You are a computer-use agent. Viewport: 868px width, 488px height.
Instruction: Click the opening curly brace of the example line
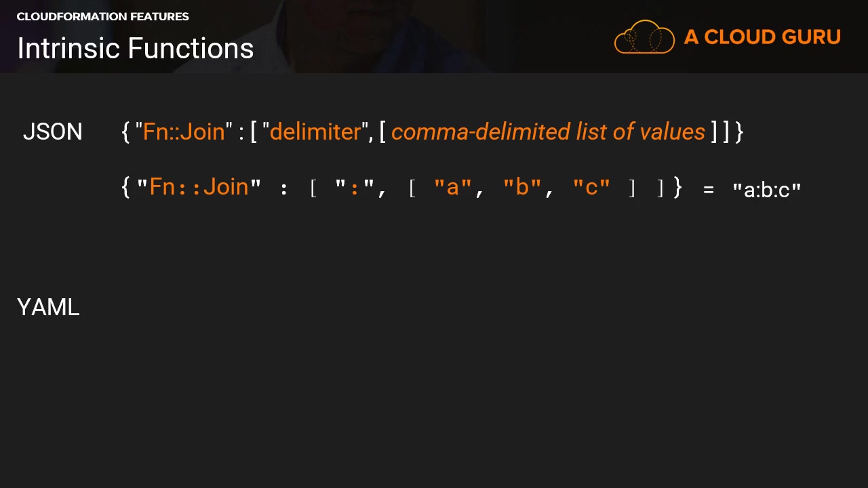coord(125,186)
